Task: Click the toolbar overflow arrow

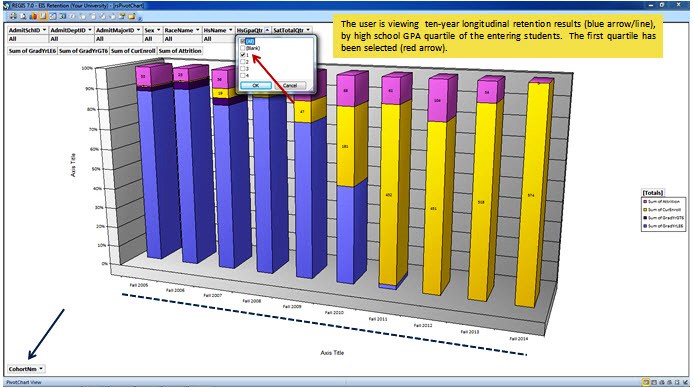Action: click(140, 19)
